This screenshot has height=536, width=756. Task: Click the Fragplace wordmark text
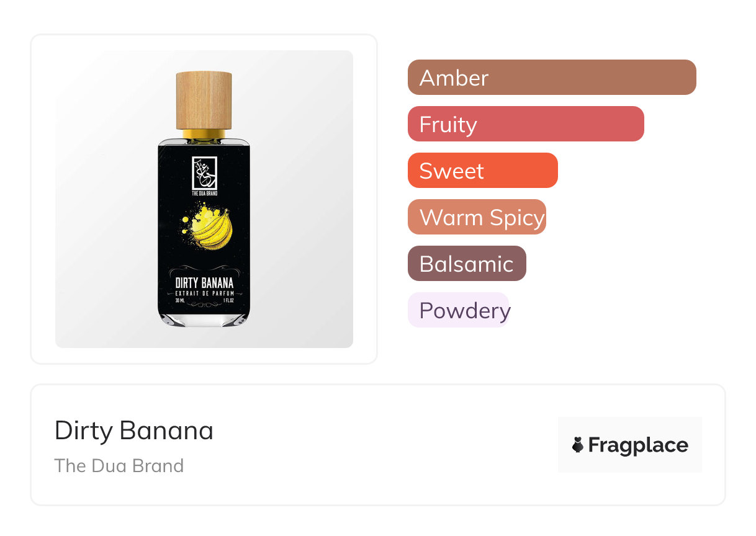pos(638,445)
